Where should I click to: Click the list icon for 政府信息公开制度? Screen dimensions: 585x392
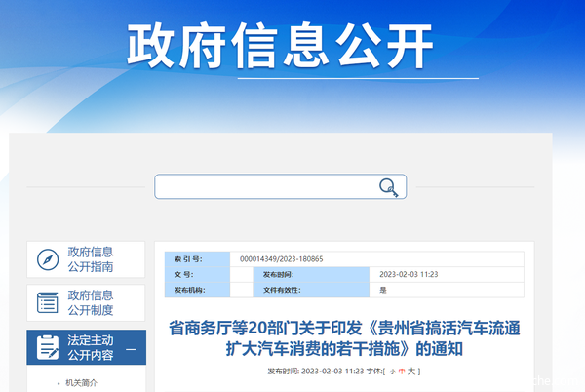point(47,302)
